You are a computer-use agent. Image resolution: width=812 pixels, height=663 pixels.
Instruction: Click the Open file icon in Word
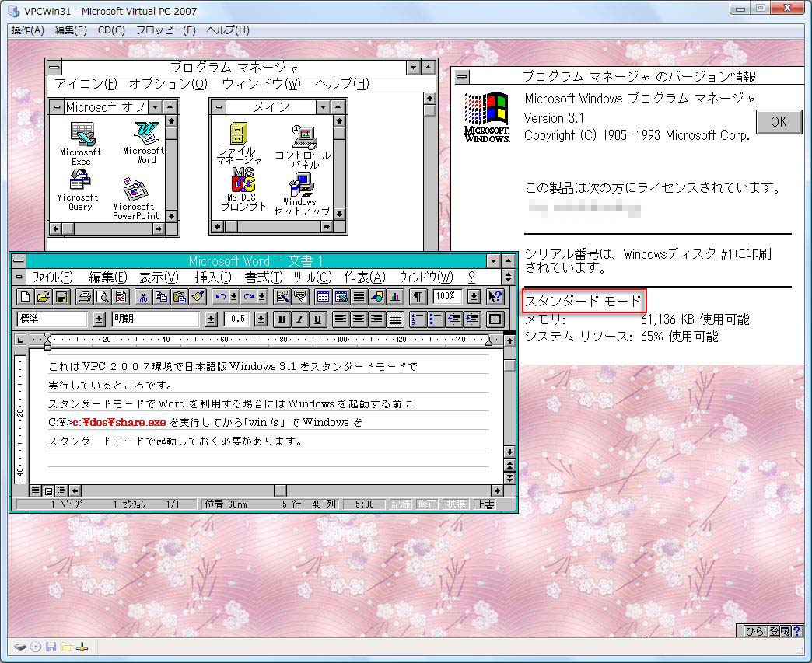(44, 297)
